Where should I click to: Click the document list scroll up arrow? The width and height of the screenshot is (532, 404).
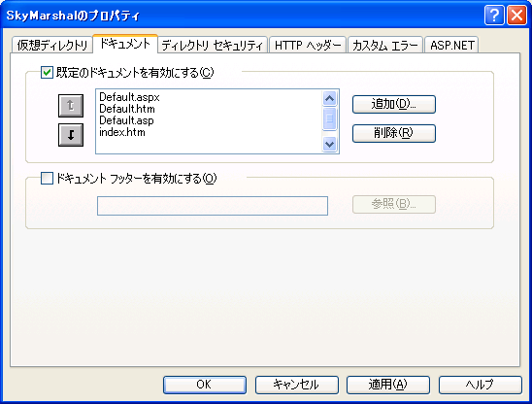point(329,98)
